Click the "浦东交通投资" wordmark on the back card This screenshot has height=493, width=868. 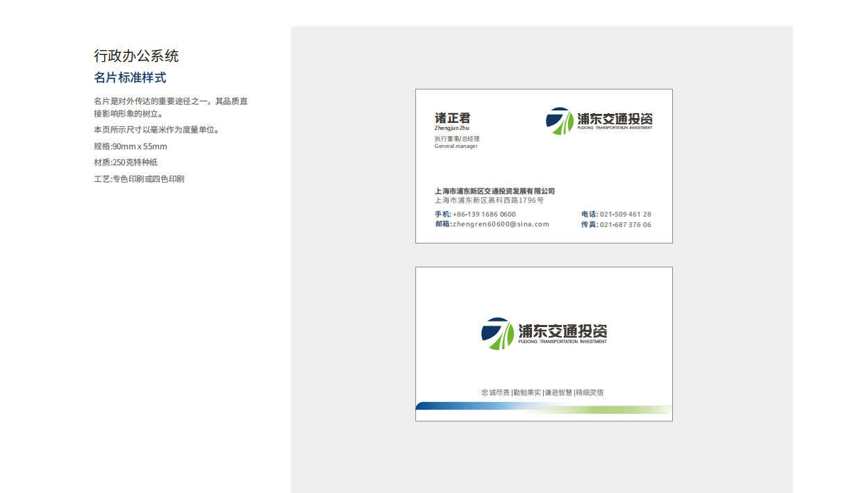coord(562,330)
